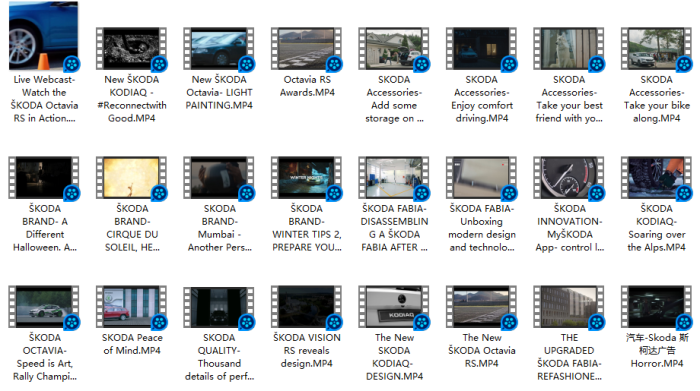Select ŠKODA KODIAQ Soaring over the Alps.MP4

(x=656, y=178)
